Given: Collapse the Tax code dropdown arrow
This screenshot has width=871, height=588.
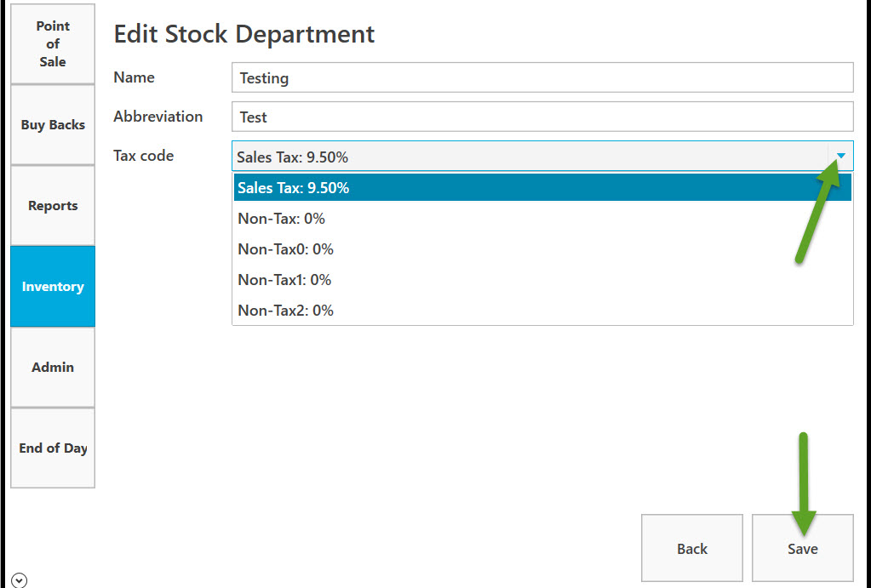Looking at the screenshot, I should pos(840,156).
